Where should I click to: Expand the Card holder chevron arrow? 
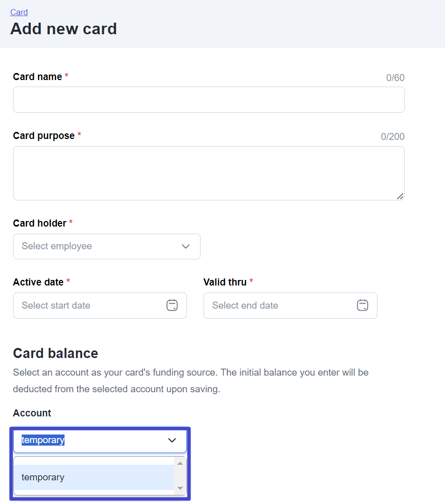[x=185, y=246]
